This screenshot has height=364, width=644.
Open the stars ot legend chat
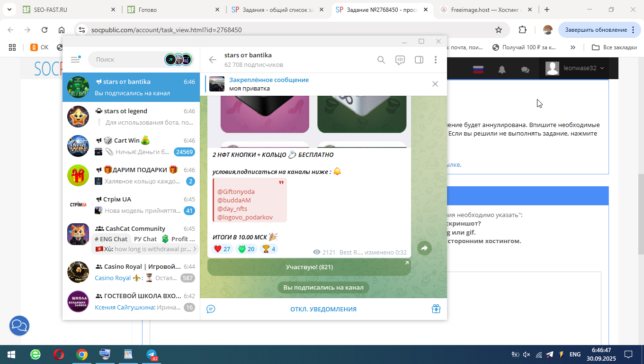point(131,117)
